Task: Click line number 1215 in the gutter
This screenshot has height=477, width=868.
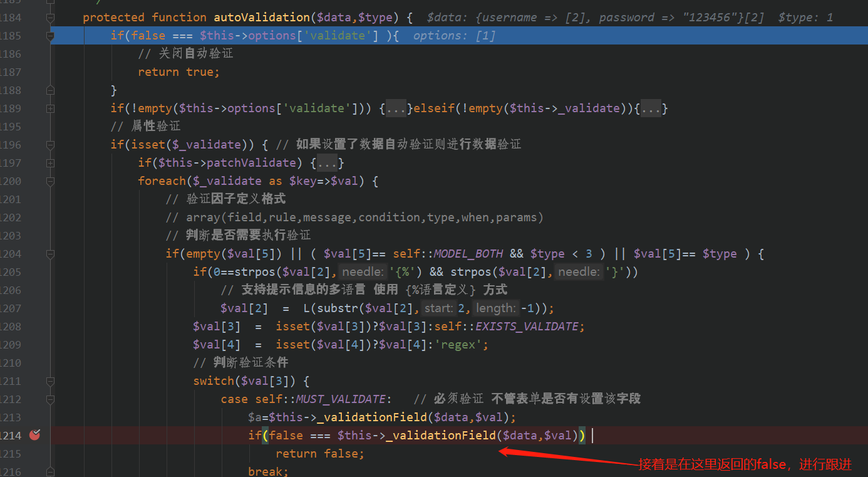Action: [11, 454]
